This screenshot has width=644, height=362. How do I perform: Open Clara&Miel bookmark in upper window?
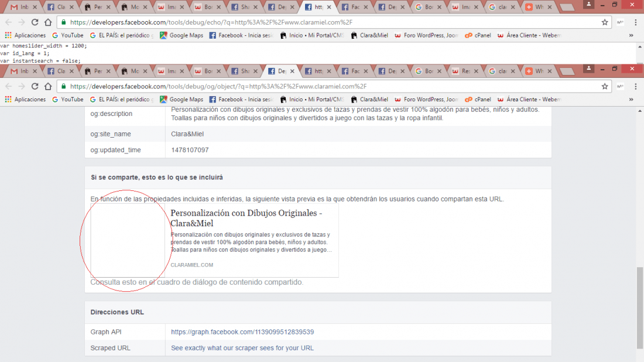369,35
